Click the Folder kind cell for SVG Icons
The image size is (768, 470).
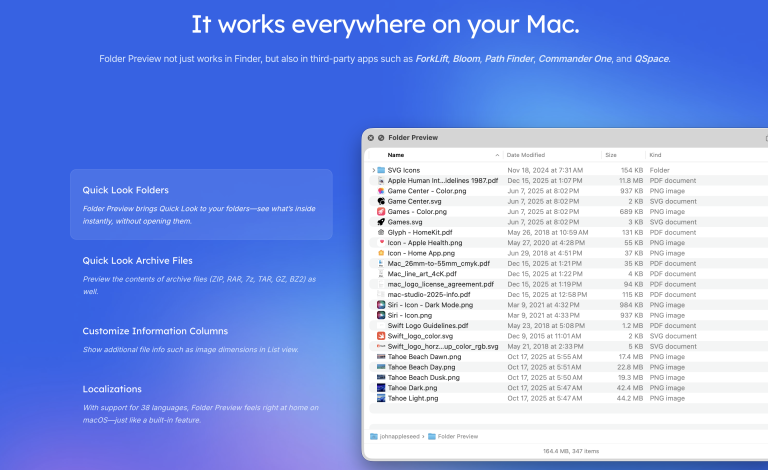click(x=659, y=170)
